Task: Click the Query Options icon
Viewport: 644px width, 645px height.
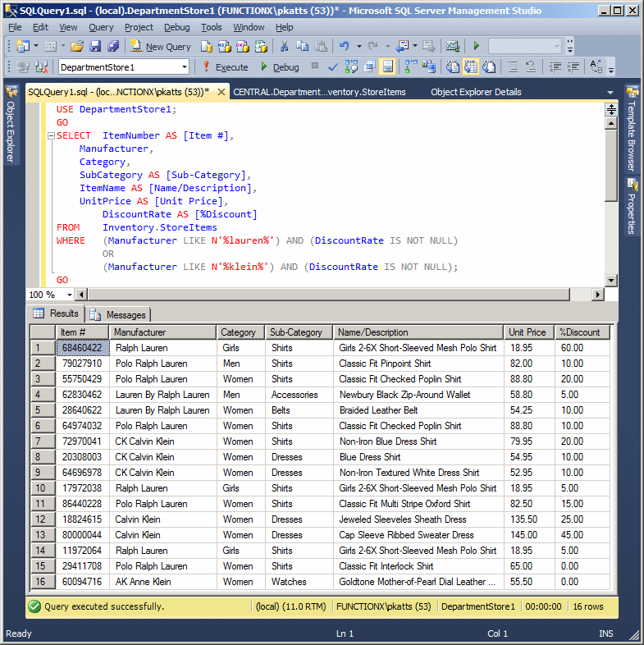Action: [370, 66]
